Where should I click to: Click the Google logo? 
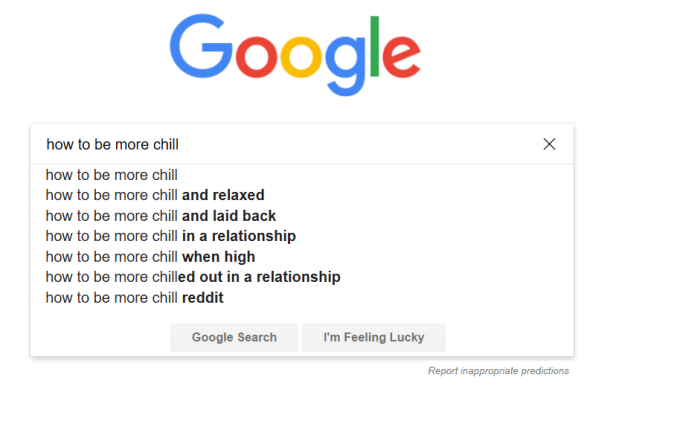pyautogui.click(x=294, y=54)
